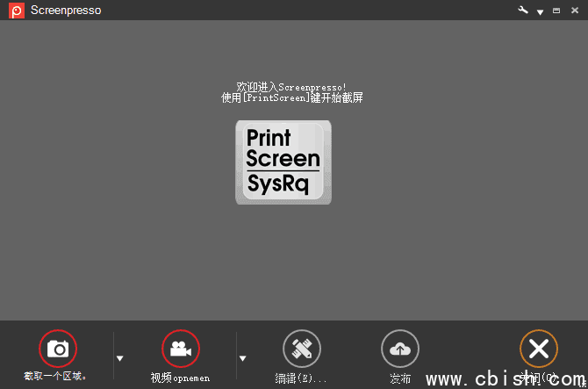588x389 pixels.
Task: Maximize the Screenpresso window
Action: [x=556, y=11]
